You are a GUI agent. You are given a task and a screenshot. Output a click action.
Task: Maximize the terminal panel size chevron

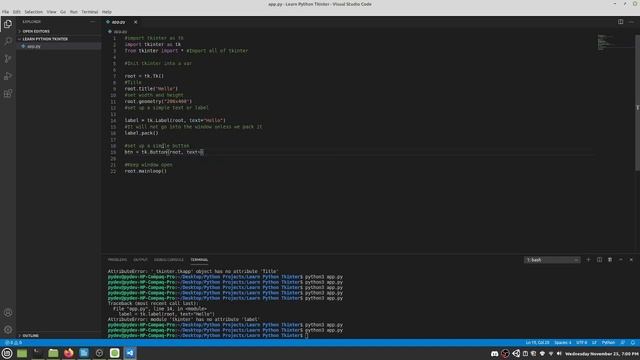[x=620, y=260]
